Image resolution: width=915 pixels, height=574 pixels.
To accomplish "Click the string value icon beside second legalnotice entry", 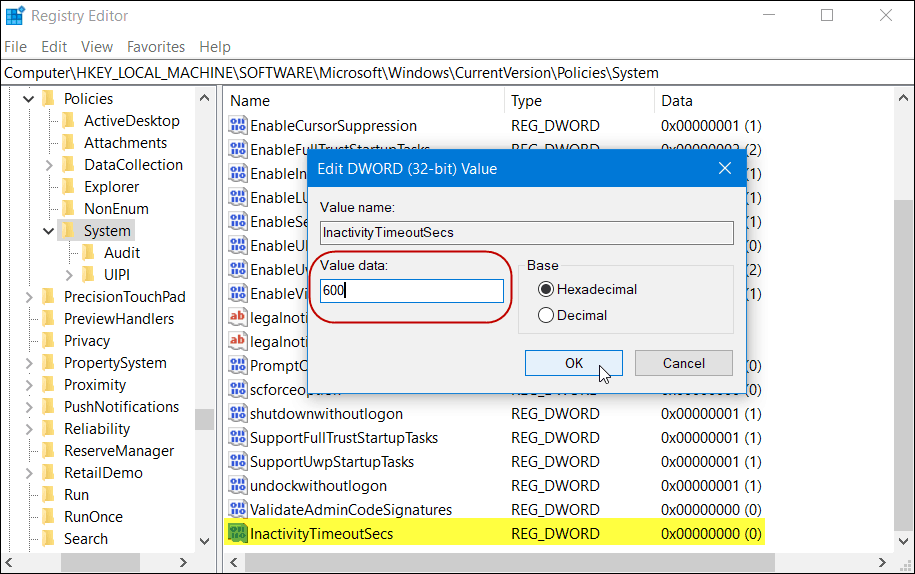I will (238, 341).
